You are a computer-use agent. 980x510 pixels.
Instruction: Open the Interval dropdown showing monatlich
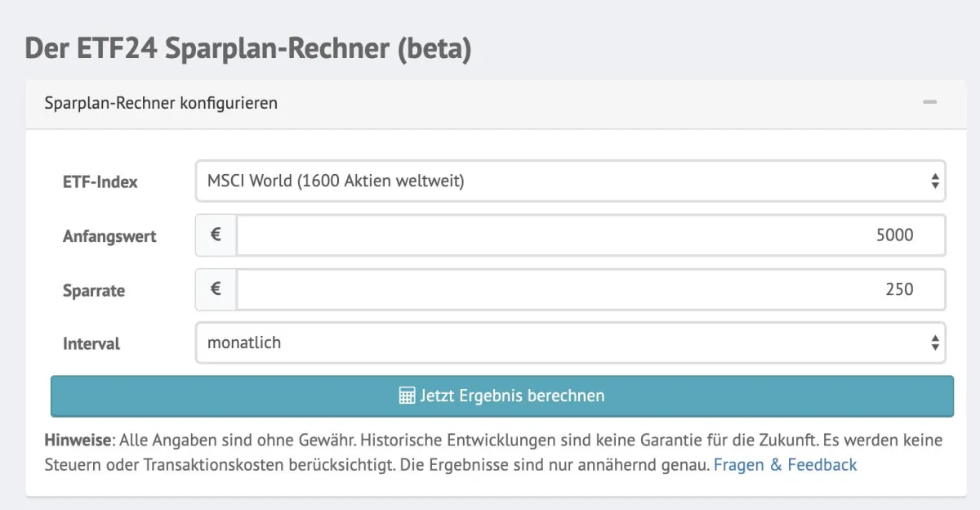(572, 342)
